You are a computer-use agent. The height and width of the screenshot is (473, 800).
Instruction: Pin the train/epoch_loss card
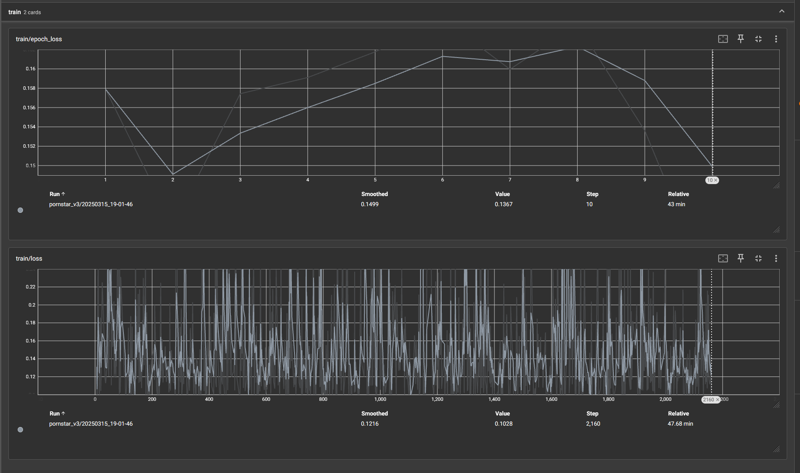[x=740, y=39]
